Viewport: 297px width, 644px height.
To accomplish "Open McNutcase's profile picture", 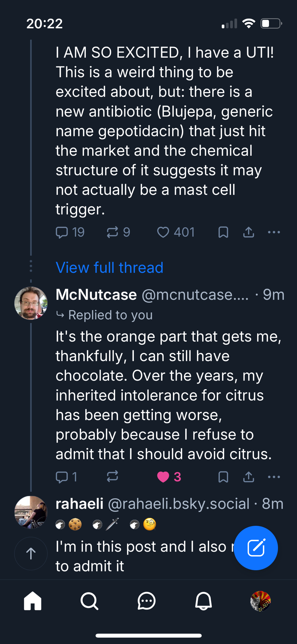I will (31, 303).
